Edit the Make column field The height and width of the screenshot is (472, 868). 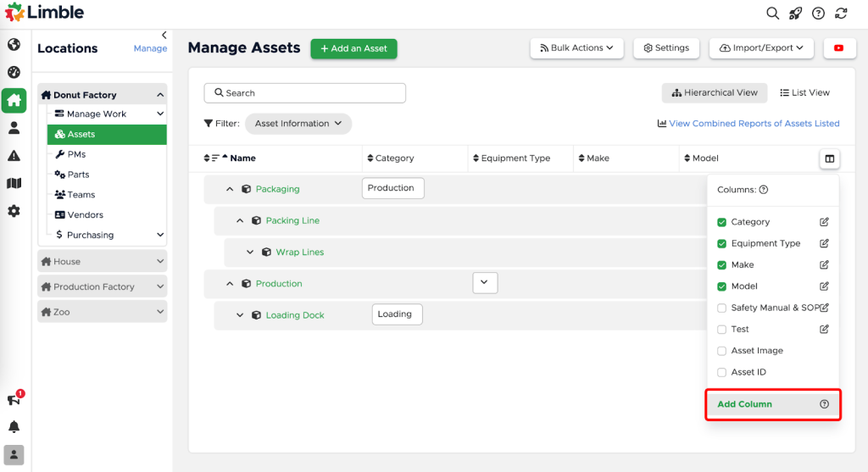pos(824,265)
